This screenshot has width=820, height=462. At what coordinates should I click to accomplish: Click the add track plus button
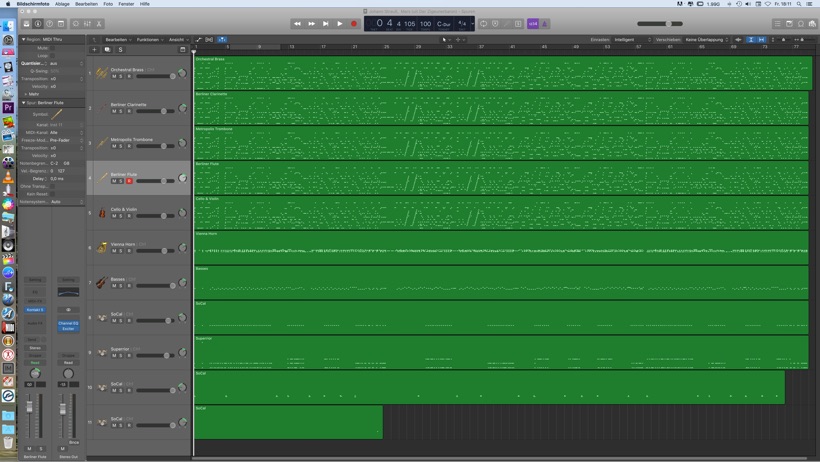(x=95, y=49)
